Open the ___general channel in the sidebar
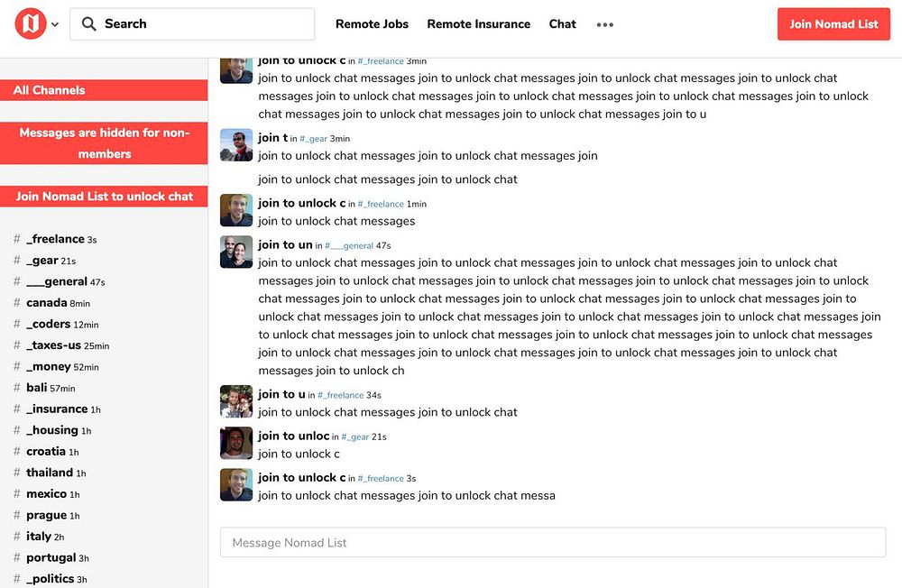 click(57, 281)
